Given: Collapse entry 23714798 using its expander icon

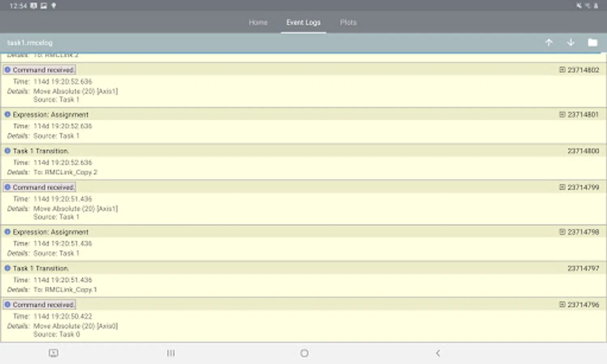Looking at the screenshot, I should 562,232.
